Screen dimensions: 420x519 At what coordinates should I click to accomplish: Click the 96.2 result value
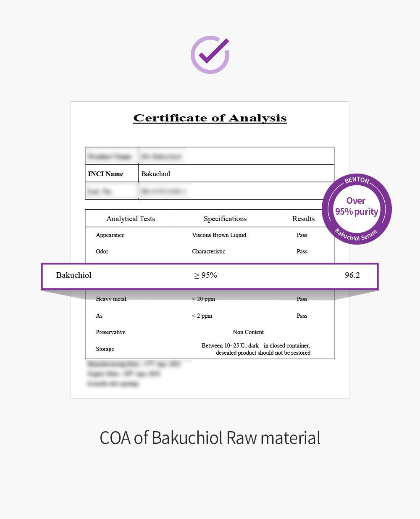[x=352, y=275]
